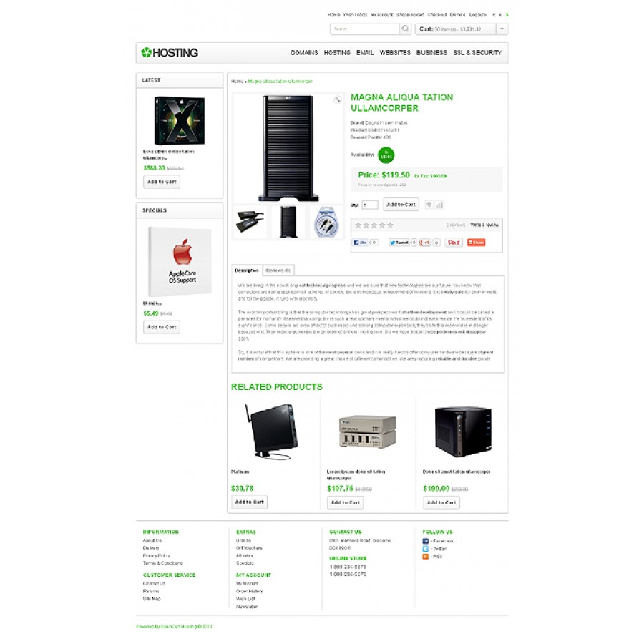Add product to wish list heart icon
Screen dimensions: 644x644
pyautogui.click(x=429, y=205)
